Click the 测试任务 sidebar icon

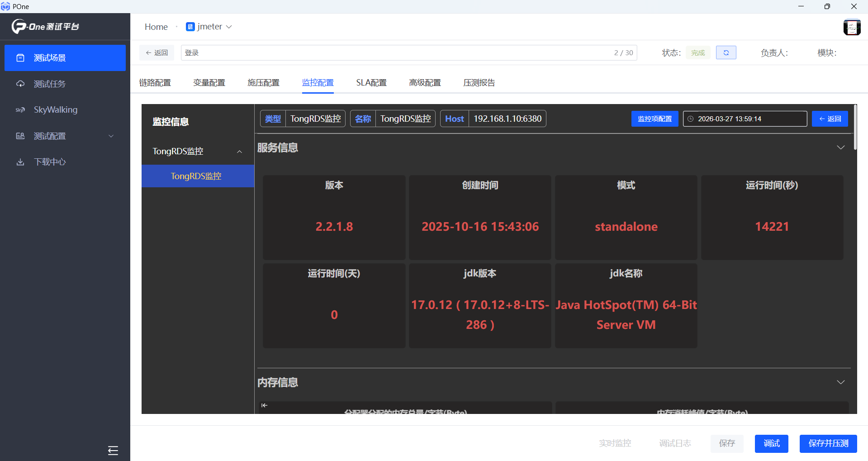20,84
